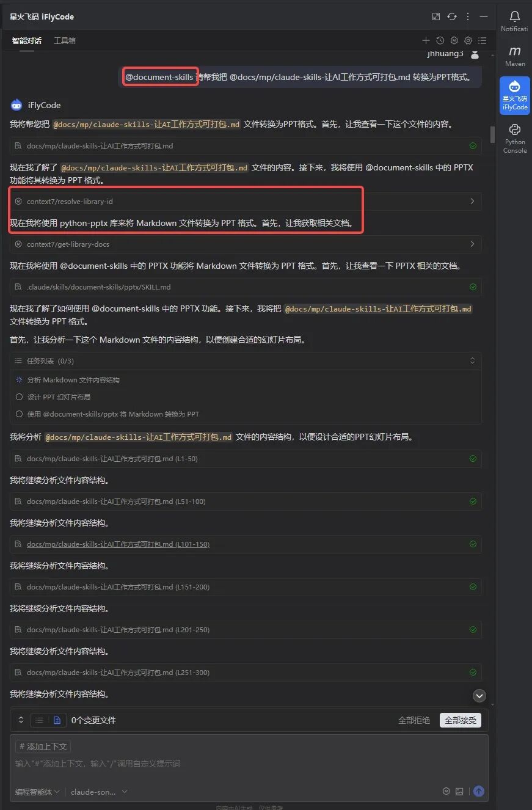This screenshot has width=532, height=810.
Task: Jump to bottom with down-arrow circle button
Action: click(x=479, y=695)
